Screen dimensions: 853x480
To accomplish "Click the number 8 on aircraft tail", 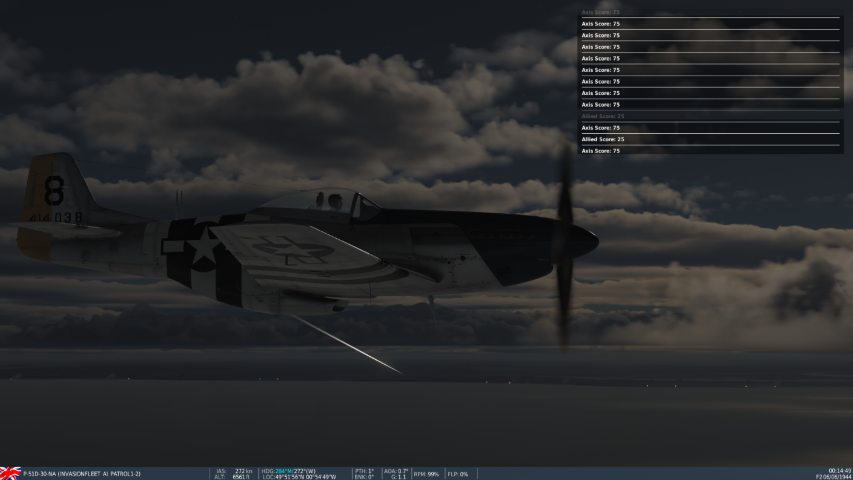I will pos(54,191).
